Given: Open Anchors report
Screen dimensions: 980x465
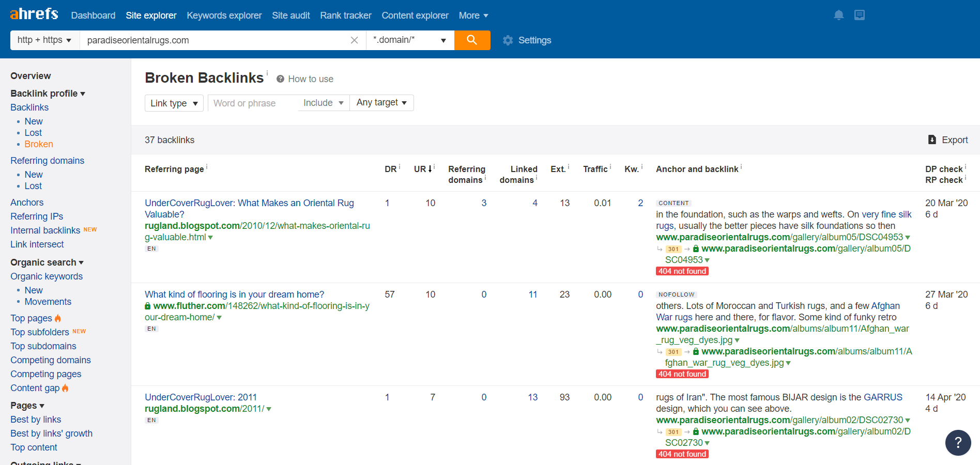Looking at the screenshot, I should [27, 203].
